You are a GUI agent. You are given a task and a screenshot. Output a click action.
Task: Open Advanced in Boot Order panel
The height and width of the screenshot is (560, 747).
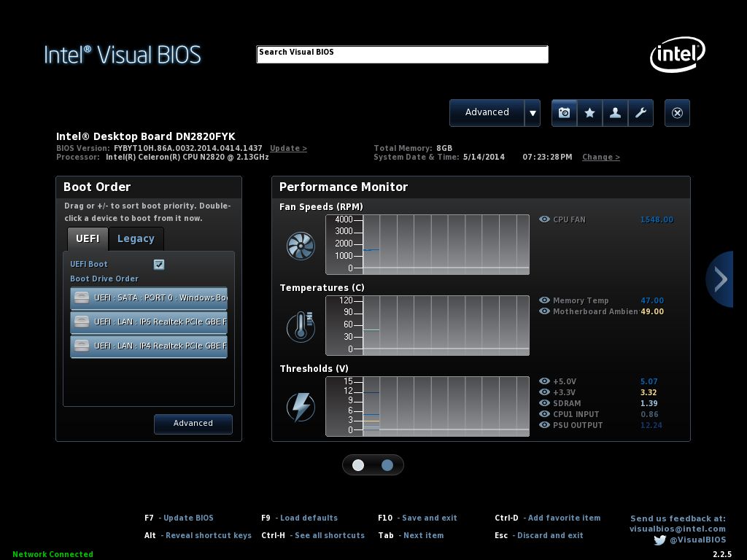pyautogui.click(x=193, y=424)
